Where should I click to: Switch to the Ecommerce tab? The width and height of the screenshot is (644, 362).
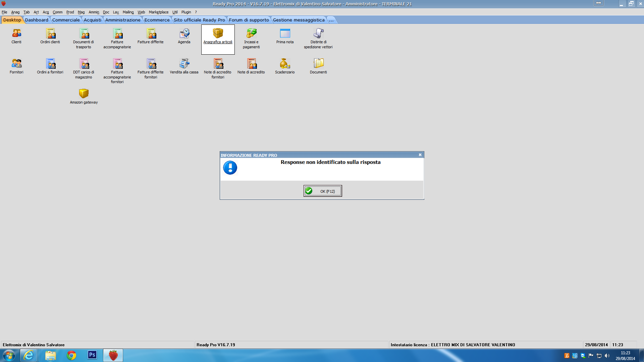(157, 20)
